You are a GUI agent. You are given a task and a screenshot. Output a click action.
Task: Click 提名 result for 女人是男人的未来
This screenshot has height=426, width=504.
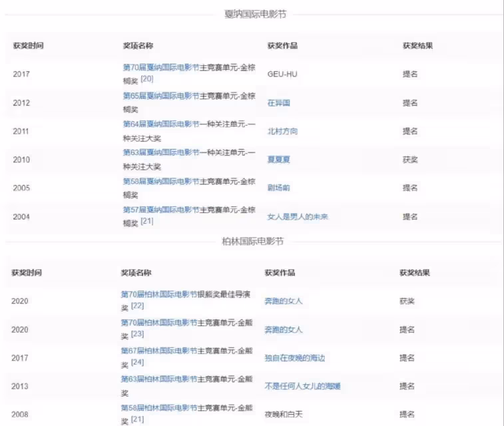click(410, 216)
